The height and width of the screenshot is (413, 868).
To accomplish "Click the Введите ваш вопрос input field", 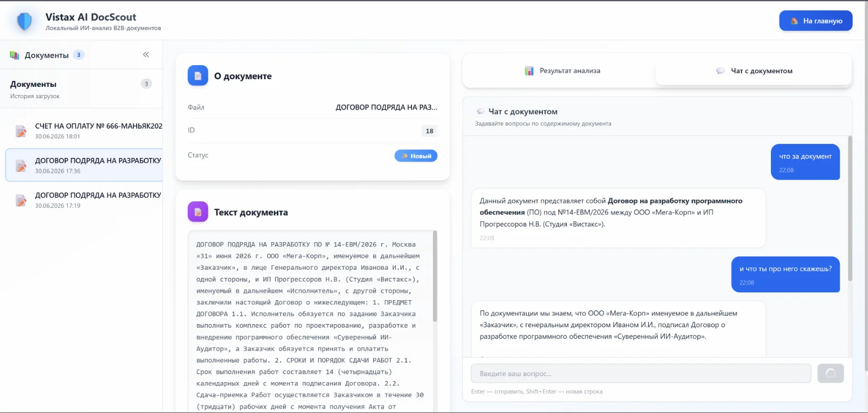I will [641, 373].
